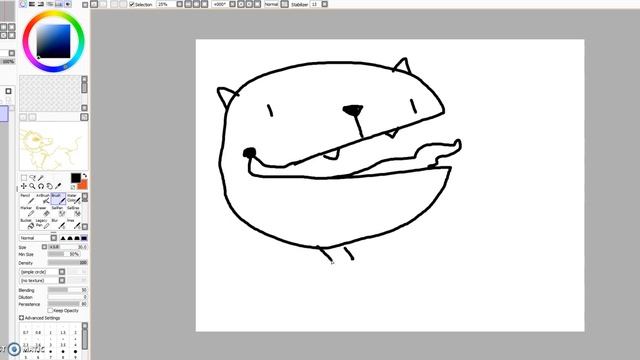Choose the Legacy Pen tool
This screenshot has width=640, height=360.
pyautogui.click(x=43, y=223)
